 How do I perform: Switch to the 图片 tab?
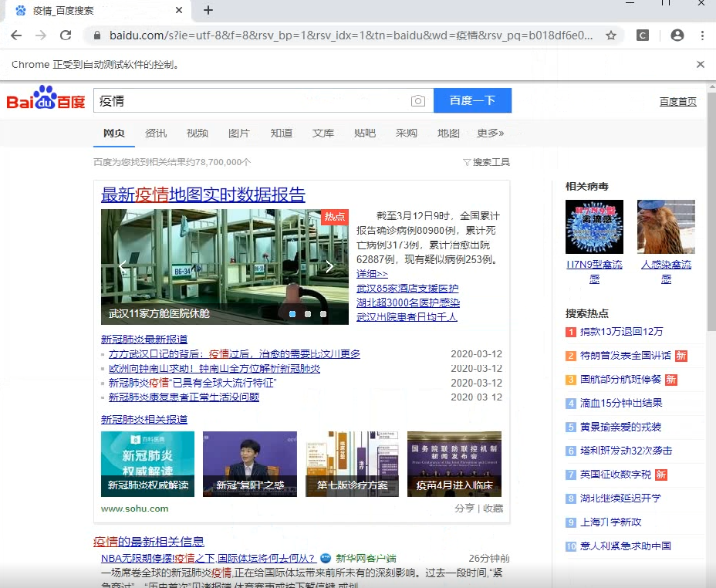[x=239, y=133]
